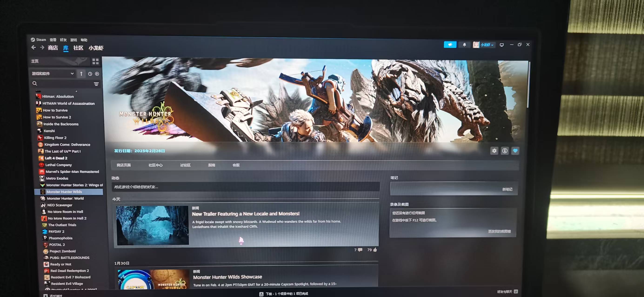Open the Monster Hunter Wilds Showcase headline
The width and height of the screenshot is (644, 297).
click(227, 277)
